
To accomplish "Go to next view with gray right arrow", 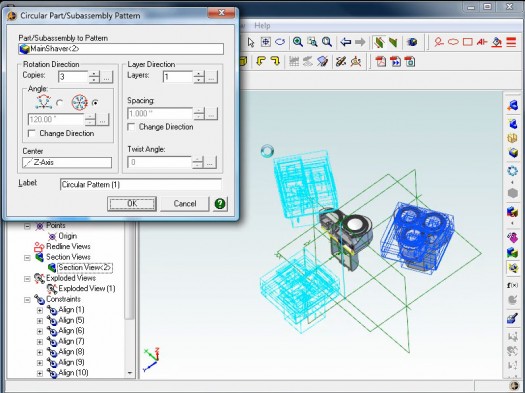I will (x=360, y=42).
